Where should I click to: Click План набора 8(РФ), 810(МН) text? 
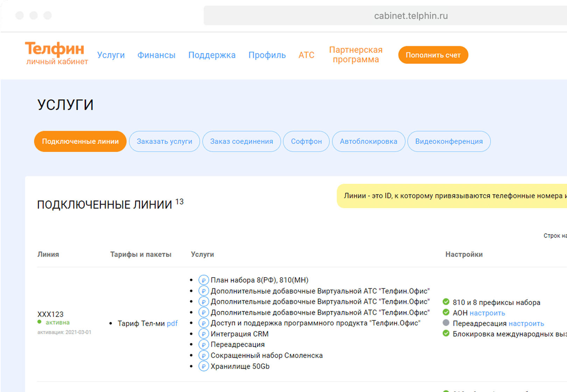pyautogui.click(x=259, y=280)
